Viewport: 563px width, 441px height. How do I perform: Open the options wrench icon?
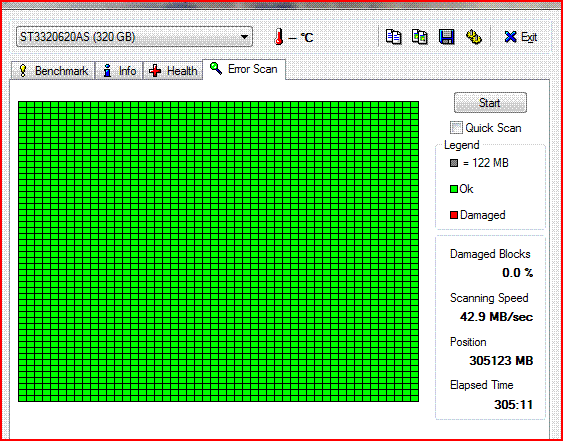[474, 37]
